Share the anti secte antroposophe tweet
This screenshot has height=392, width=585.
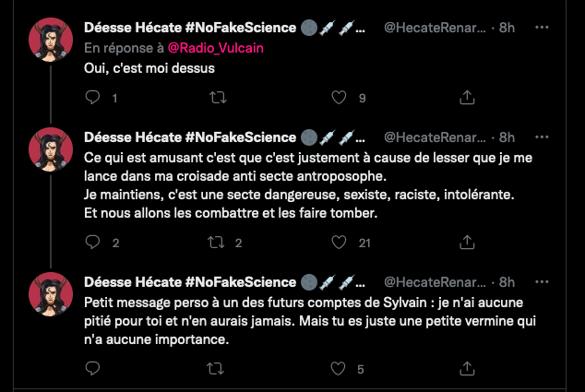point(467,243)
